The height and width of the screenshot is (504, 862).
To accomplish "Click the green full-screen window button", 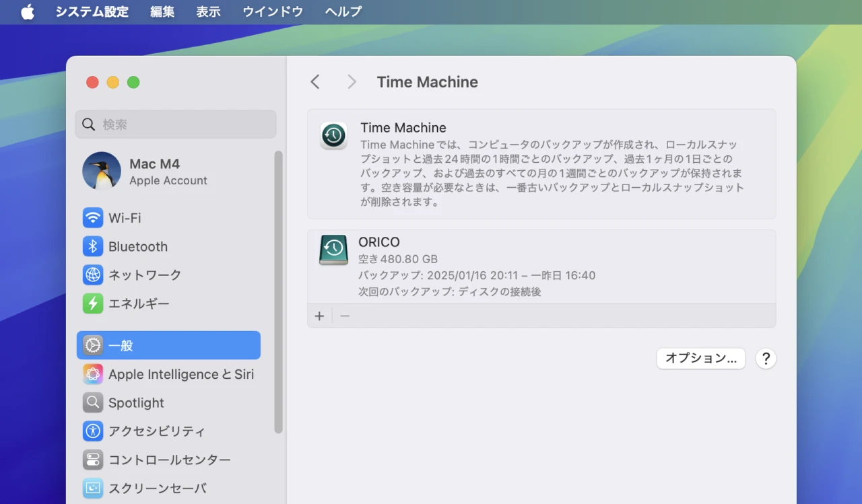I will 133,82.
